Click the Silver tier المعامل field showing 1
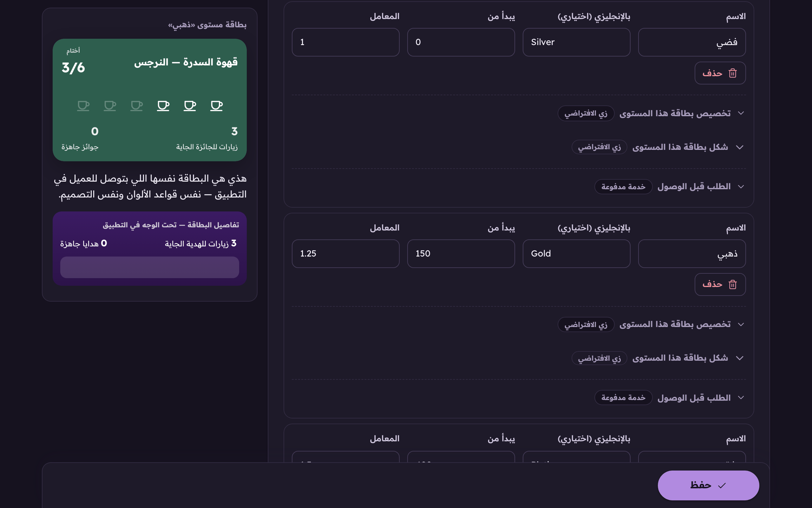Viewport: 812px width, 508px height. (346, 42)
